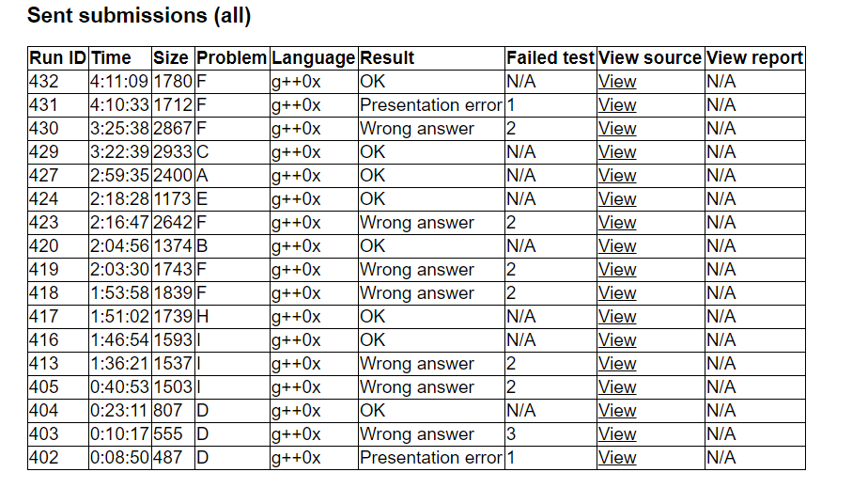View source of run 405

click(x=617, y=387)
